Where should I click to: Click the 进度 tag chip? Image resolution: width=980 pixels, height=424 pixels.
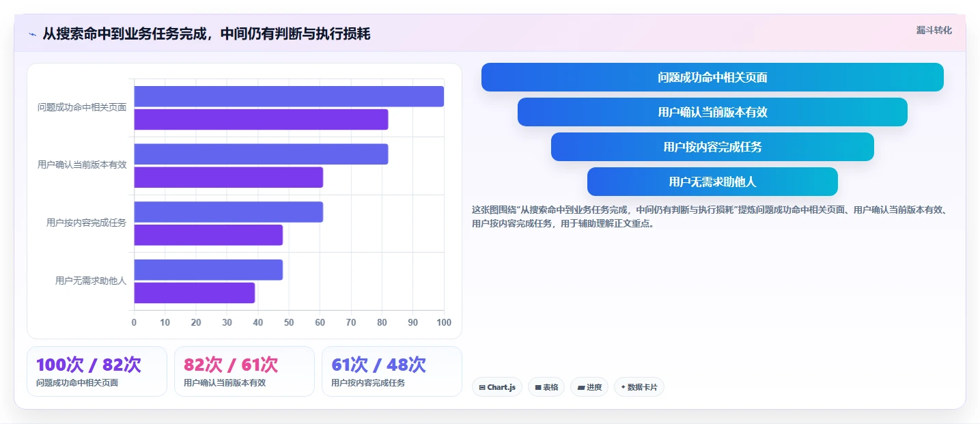tap(589, 387)
